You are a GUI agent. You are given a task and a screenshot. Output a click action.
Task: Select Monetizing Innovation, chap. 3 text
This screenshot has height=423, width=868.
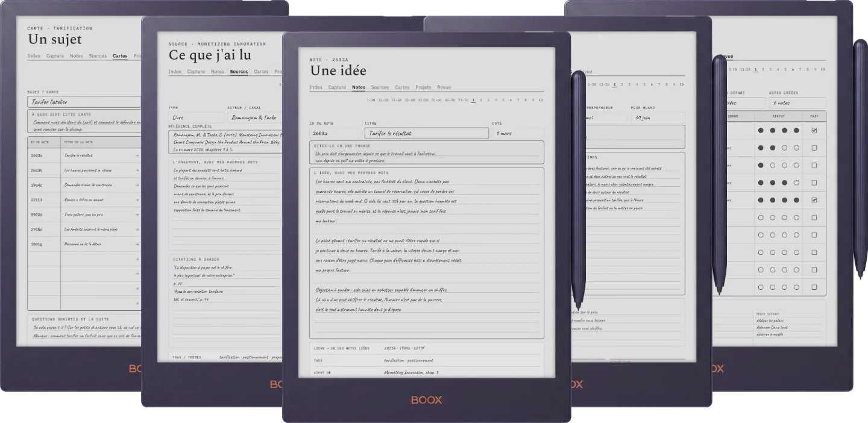coord(411,372)
